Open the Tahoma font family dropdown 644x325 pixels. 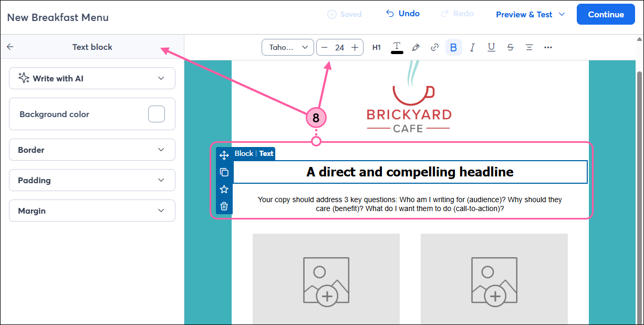click(x=287, y=47)
